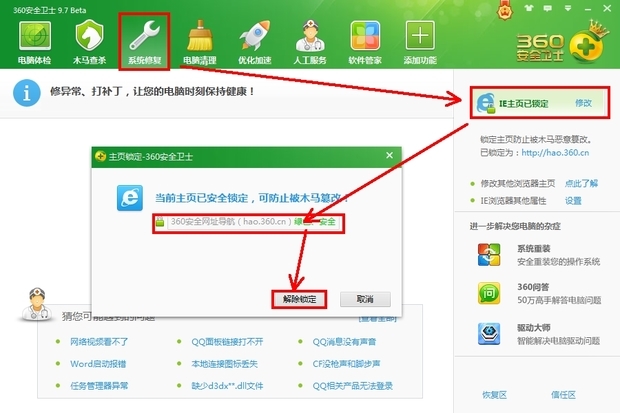Open 任务管理器异常 problem link
This screenshot has height=413, width=620.
click(x=99, y=386)
